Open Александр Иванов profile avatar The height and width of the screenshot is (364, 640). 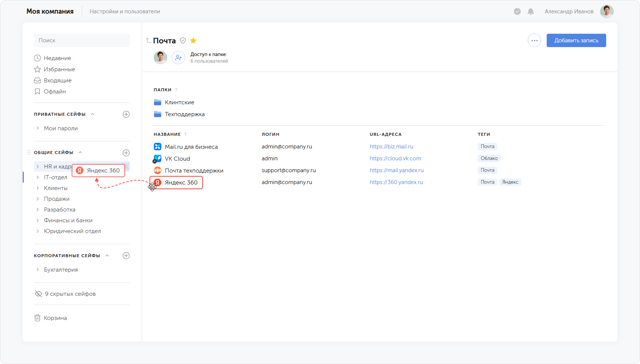coord(607,12)
